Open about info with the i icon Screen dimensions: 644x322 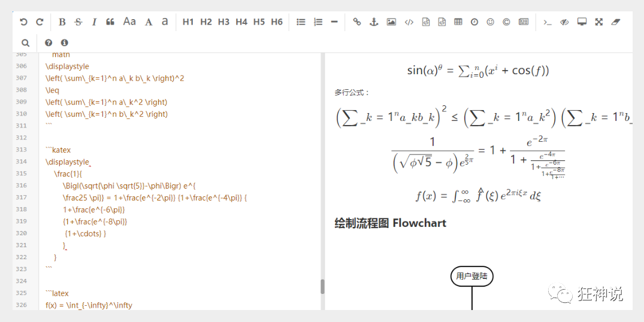64,42
